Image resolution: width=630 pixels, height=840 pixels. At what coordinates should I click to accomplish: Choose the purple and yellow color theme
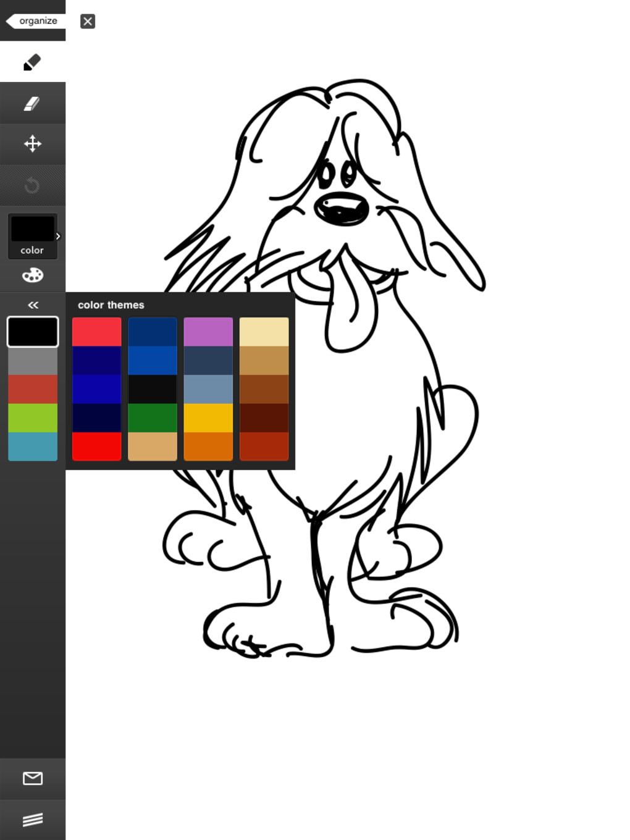[x=208, y=389]
